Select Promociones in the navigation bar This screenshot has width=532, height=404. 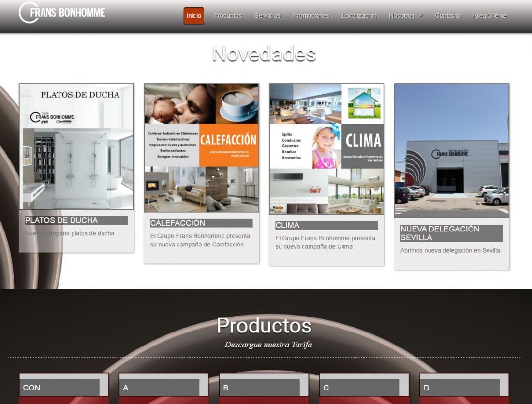tap(311, 16)
